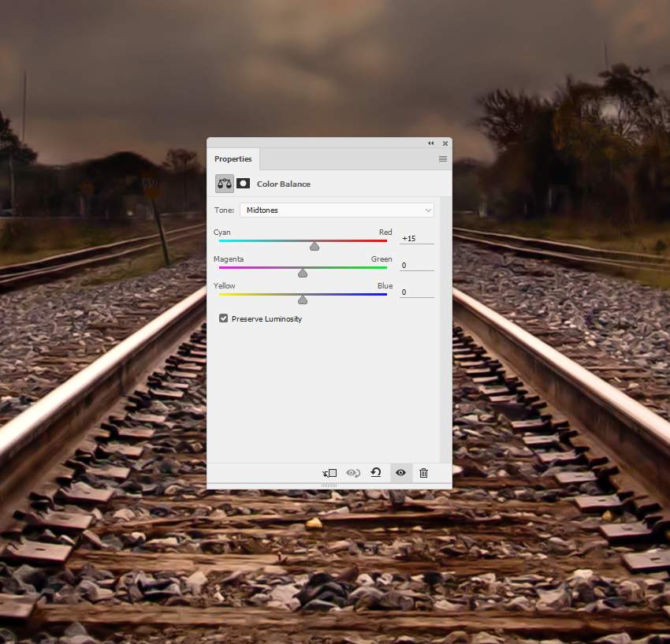Reset adjustment to defaults icon
This screenshot has width=670, height=644.
[376, 473]
